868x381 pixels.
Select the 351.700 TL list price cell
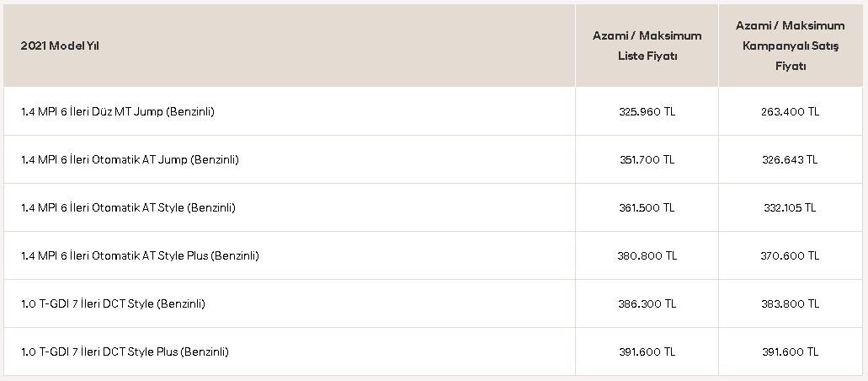click(x=647, y=159)
